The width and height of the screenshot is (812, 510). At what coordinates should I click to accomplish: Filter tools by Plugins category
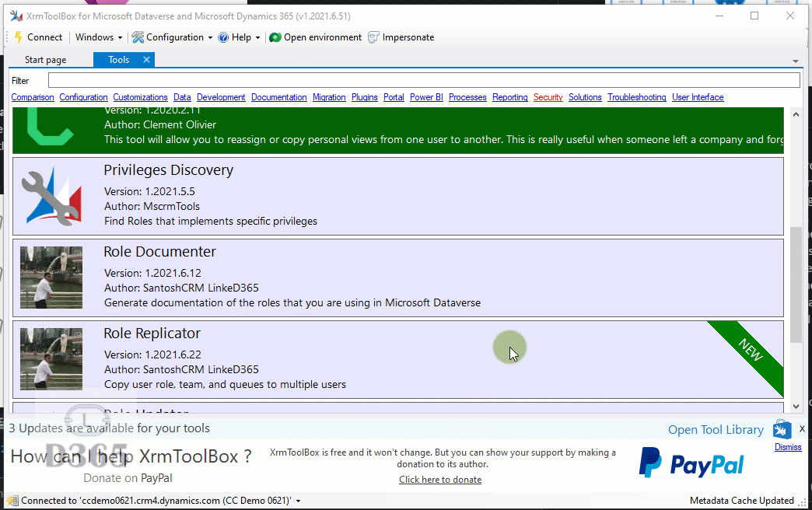(x=365, y=97)
